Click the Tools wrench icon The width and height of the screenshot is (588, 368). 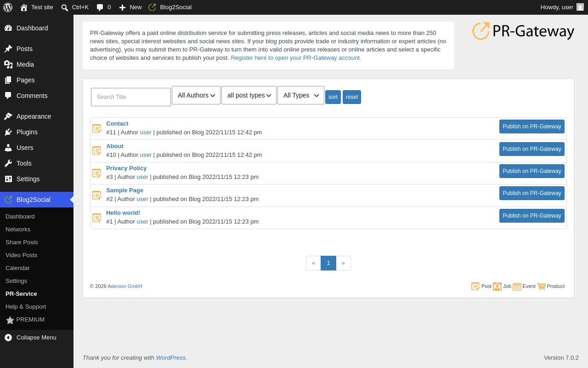click(8, 163)
